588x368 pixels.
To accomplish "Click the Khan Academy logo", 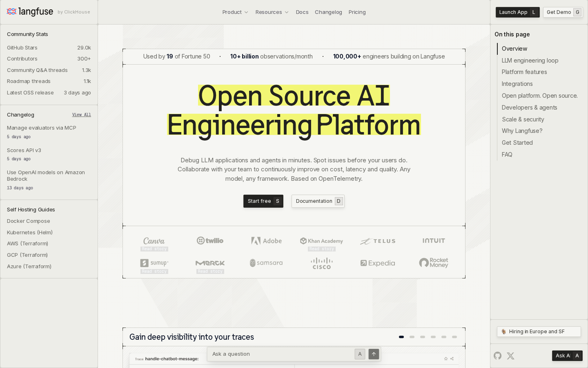I will pyautogui.click(x=321, y=241).
